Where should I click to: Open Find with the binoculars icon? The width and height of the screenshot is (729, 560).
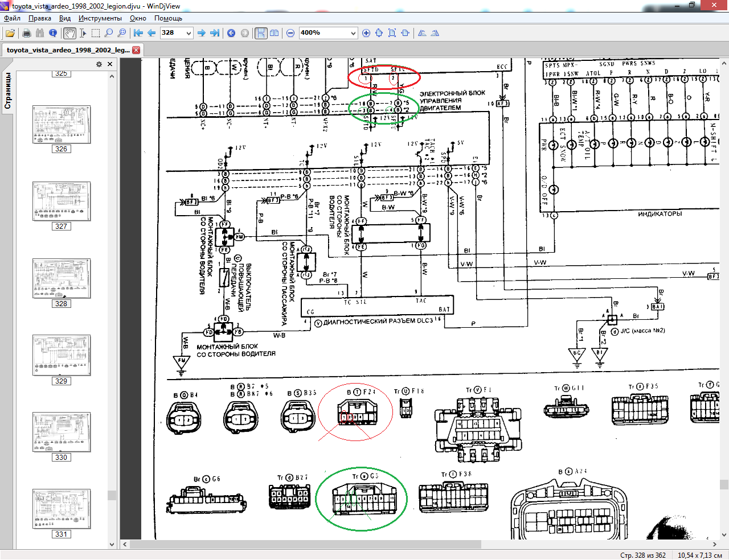39,33
